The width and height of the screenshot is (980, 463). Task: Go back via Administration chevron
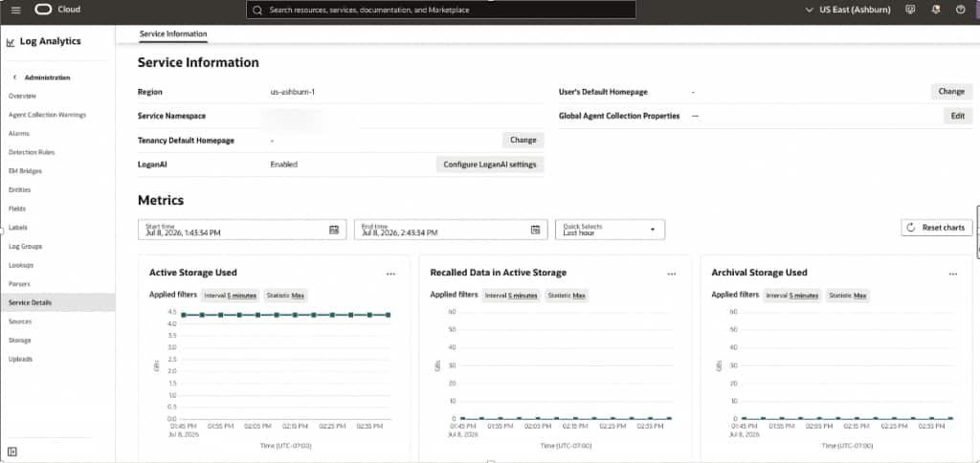click(14, 77)
